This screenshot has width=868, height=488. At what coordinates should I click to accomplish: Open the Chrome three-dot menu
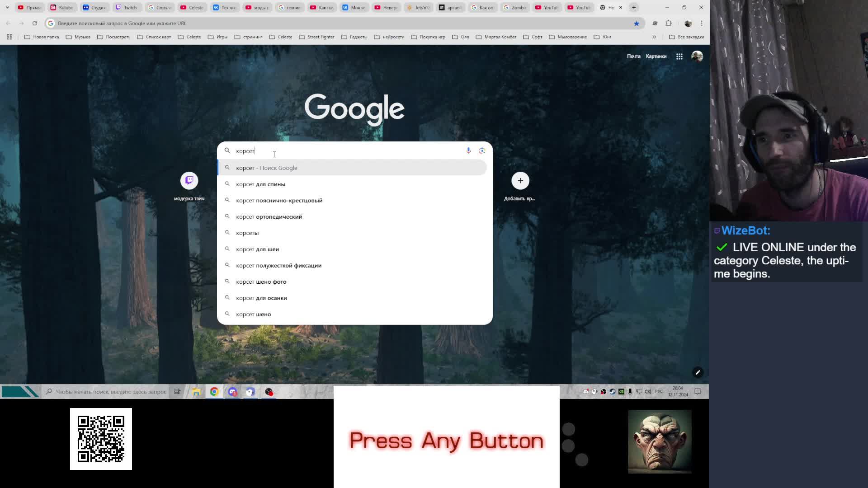tap(702, 23)
